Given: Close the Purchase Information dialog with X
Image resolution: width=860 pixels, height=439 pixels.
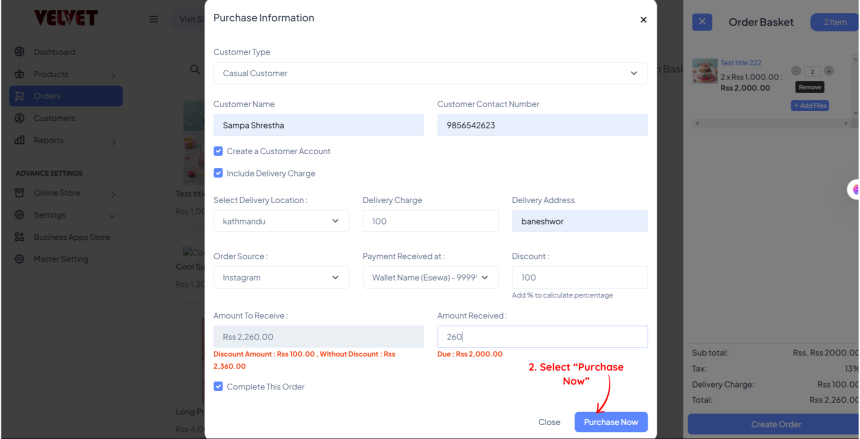Looking at the screenshot, I should [643, 19].
